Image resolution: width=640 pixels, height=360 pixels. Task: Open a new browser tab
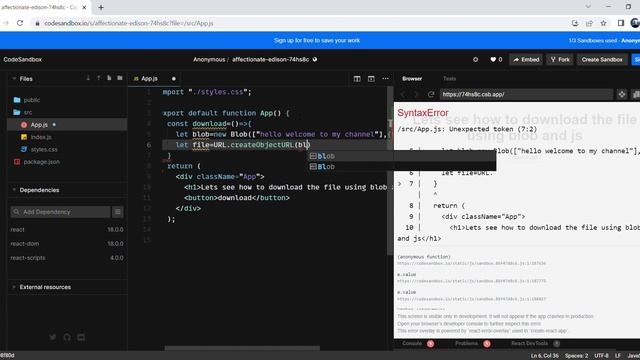pyautogui.click(x=101, y=7)
